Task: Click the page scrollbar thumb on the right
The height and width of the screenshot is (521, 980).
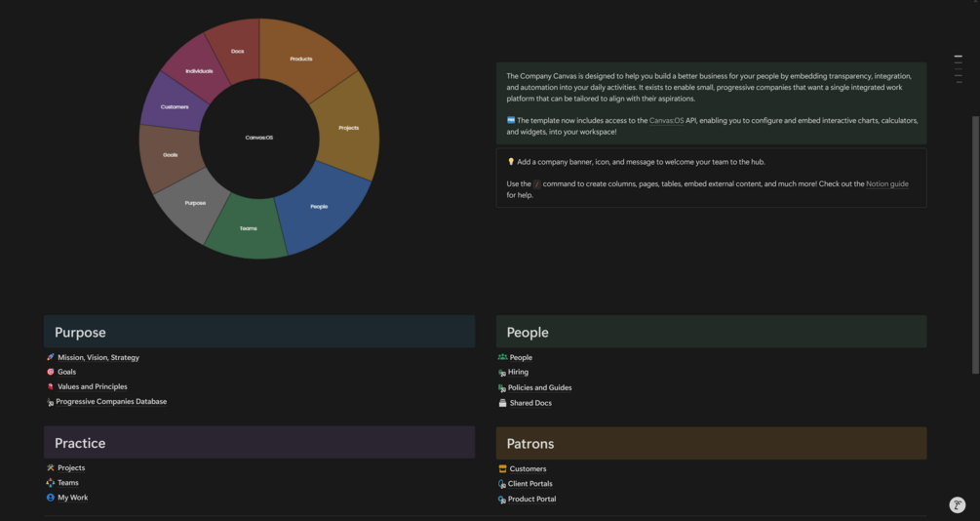Action: point(975,245)
